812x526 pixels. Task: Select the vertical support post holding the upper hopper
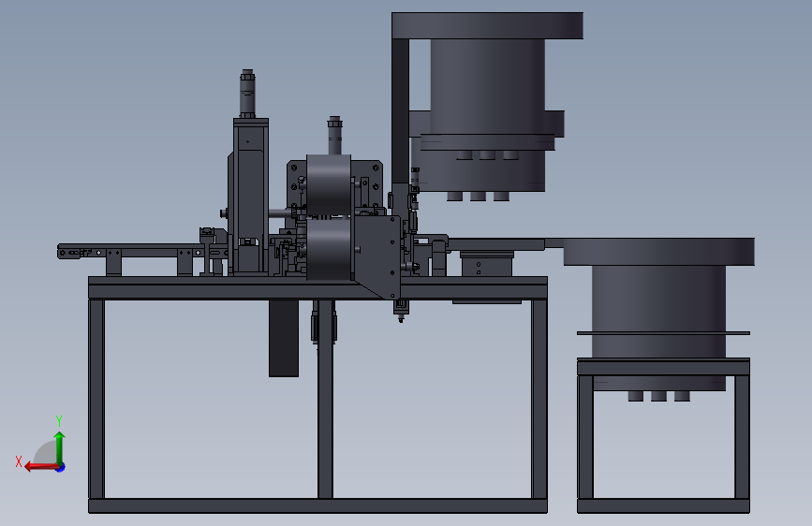pyautogui.click(x=400, y=111)
